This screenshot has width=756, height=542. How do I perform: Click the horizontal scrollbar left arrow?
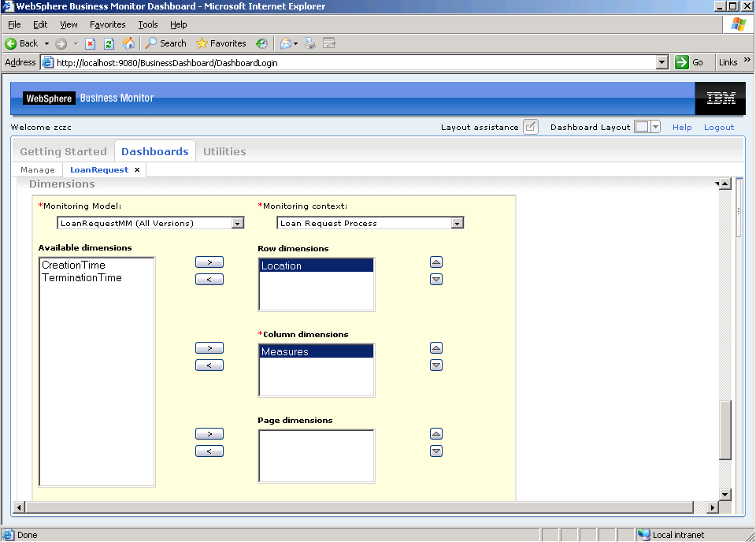pos(19,507)
